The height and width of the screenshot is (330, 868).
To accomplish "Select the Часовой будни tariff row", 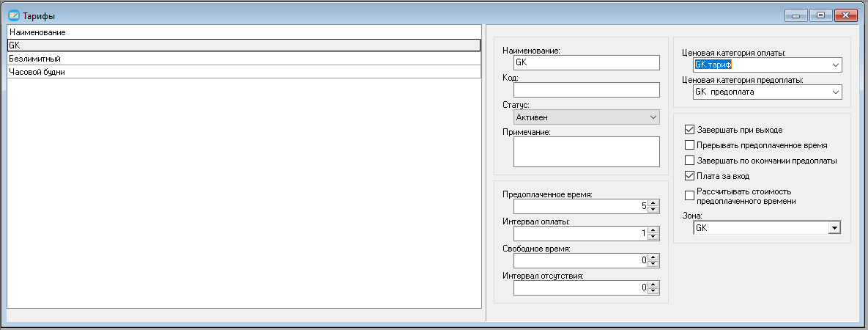I will tap(244, 72).
